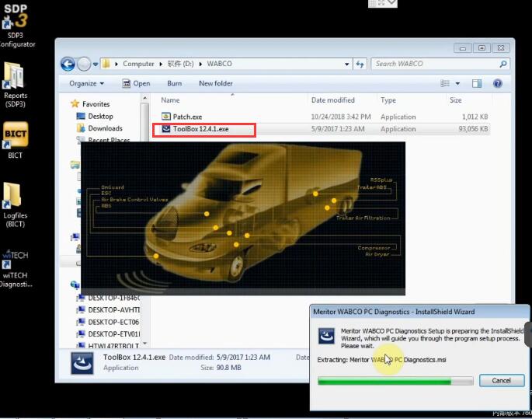Open the Logfiles (BICT) desktop folder

15,204
